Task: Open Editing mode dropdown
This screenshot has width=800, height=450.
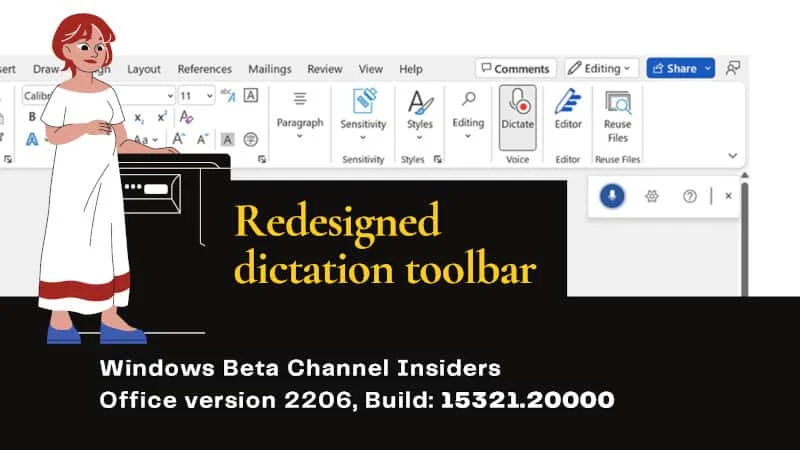Action: pos(601,68)
